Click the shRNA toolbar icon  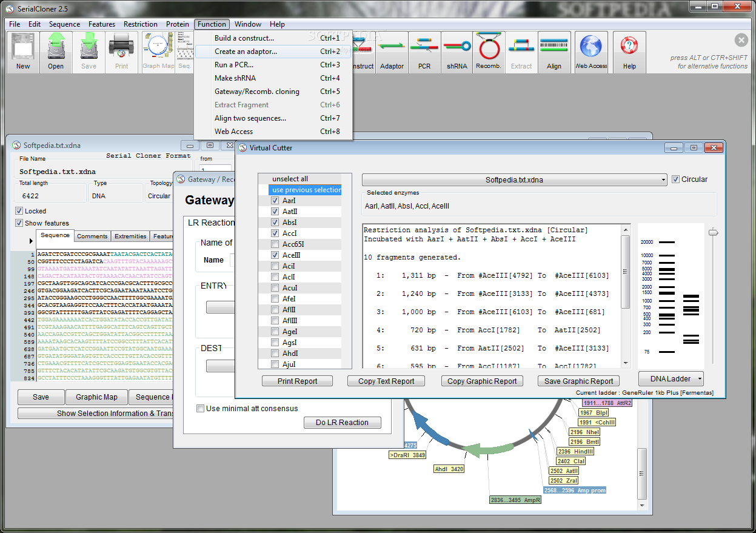click(x=457, y=52)
